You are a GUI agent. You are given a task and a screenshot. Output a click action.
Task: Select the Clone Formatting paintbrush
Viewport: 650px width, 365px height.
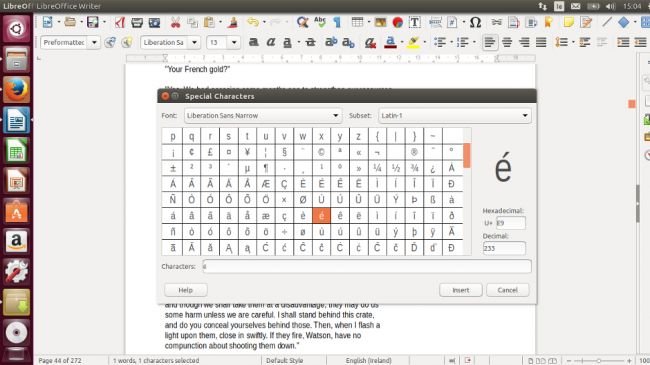[233, 22]
